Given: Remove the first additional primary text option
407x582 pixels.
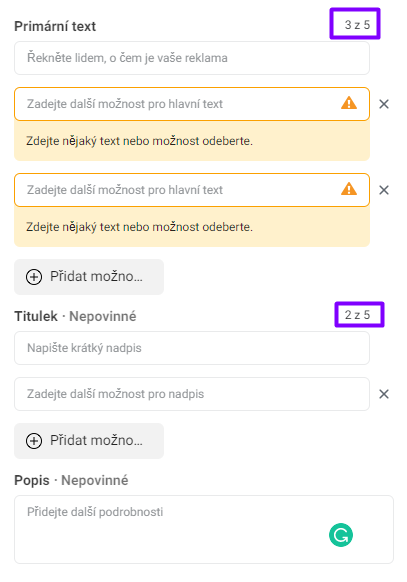Looking at the screenshot, I should point(384,104).
